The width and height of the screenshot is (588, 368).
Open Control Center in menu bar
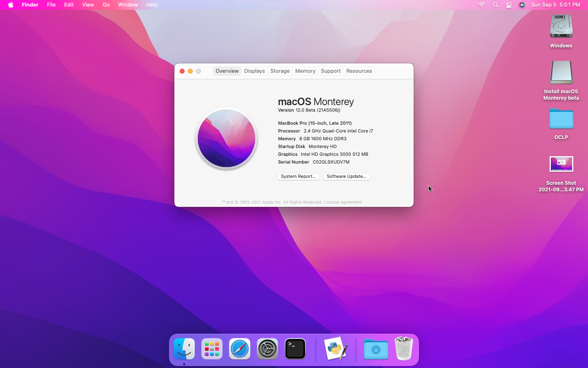tap(509, 5)
